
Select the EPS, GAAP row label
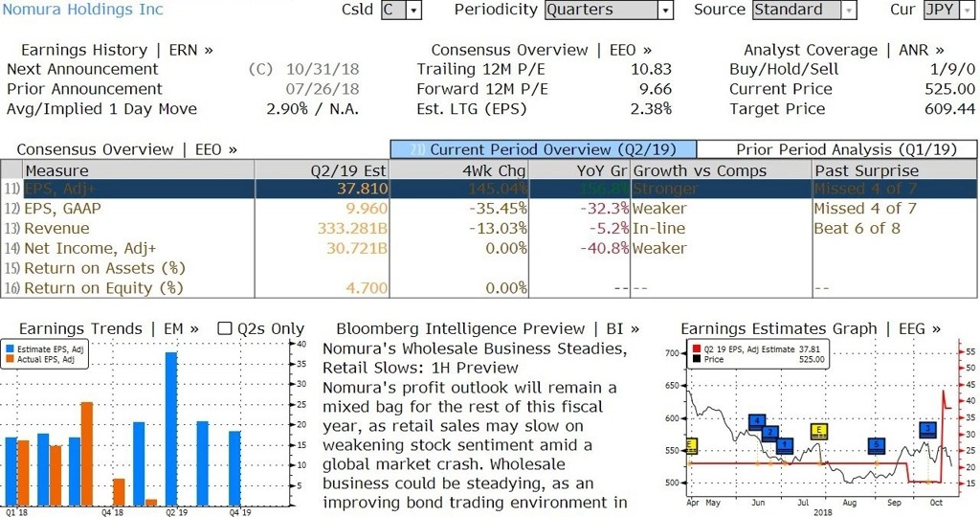pyautogui.click(x=62, y=209)
